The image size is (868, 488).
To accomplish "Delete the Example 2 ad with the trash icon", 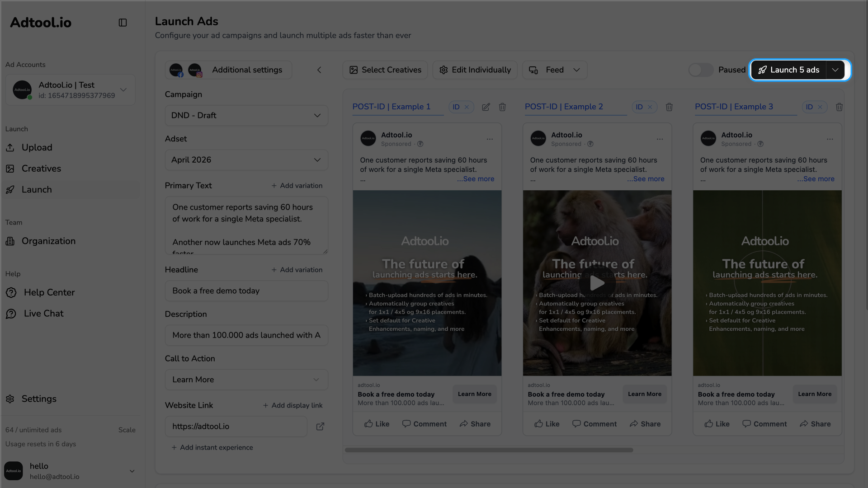I will tap(669, 107).
